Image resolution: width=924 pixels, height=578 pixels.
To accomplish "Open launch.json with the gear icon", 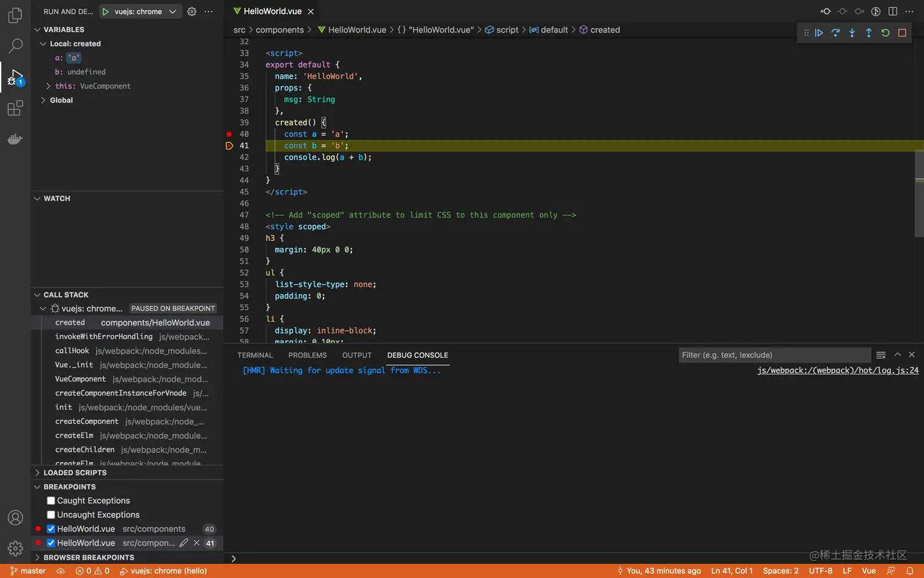I will (x=192, y=12).
